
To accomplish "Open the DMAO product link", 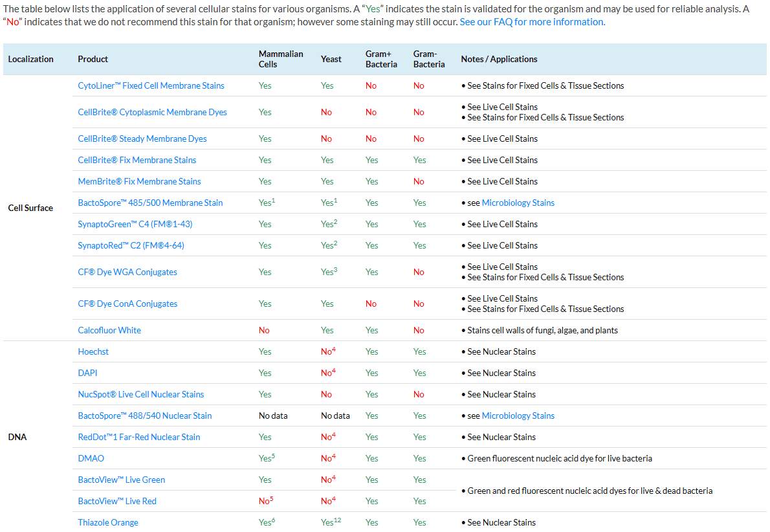I will [91, 458].
